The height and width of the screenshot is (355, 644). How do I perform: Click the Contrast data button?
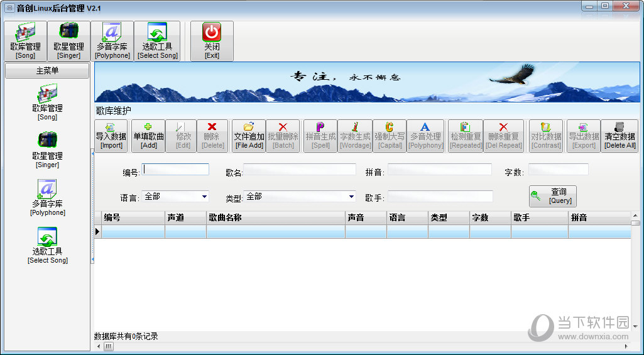pos(546,136)
